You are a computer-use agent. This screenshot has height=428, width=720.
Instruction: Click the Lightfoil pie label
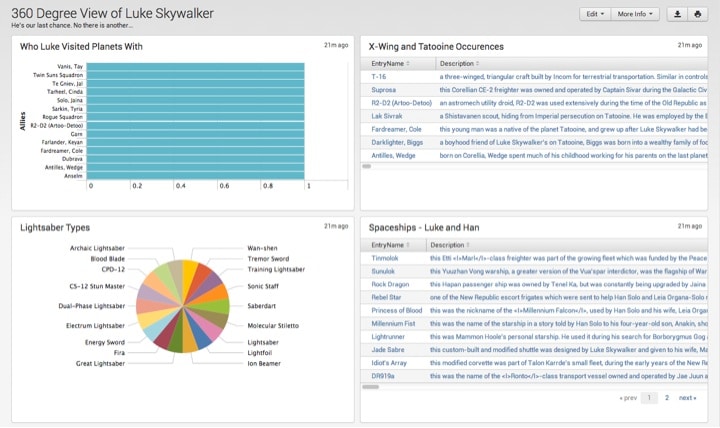pyautogui.click(x=259, y=353)
